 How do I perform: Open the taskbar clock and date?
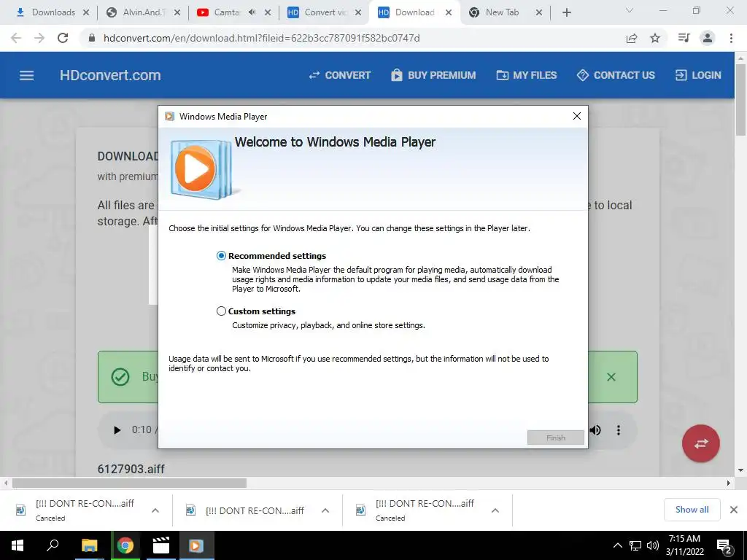point(684,545)
